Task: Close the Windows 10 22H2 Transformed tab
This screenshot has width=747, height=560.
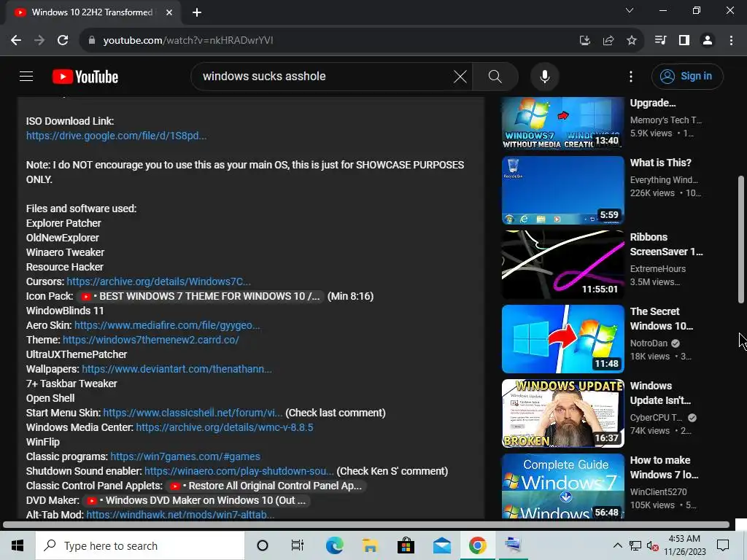Action: click(x=169, y=12)
